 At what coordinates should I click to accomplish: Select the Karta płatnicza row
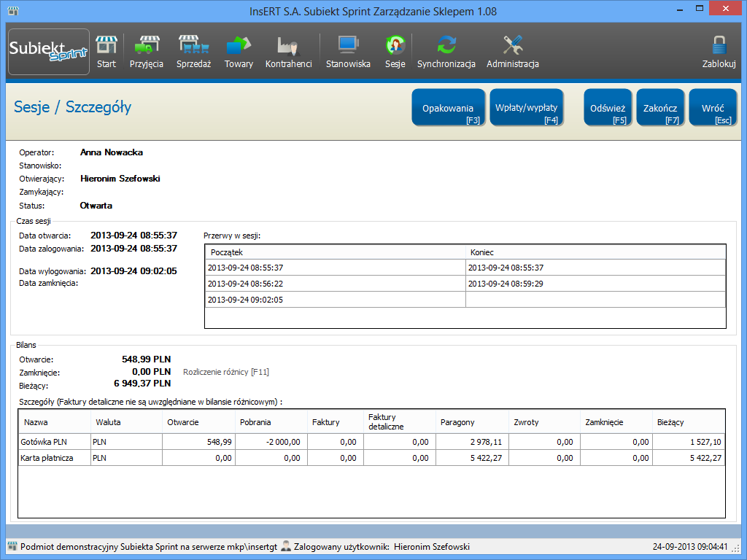pyautogui.click(x=371, y=458)
